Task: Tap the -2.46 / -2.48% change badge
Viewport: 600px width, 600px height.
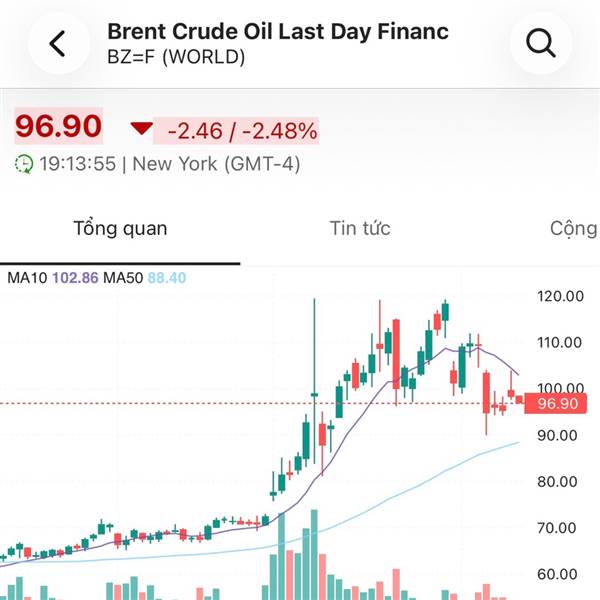Action: (241, 130)
